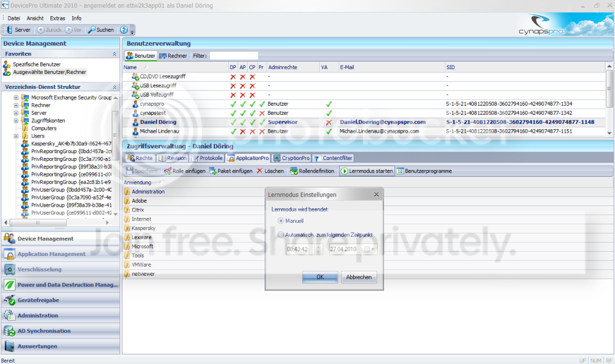The height and width of the screenshot is (364, 615).
Task: Open the ApplicationPro tab
Action: pos(248,158)
